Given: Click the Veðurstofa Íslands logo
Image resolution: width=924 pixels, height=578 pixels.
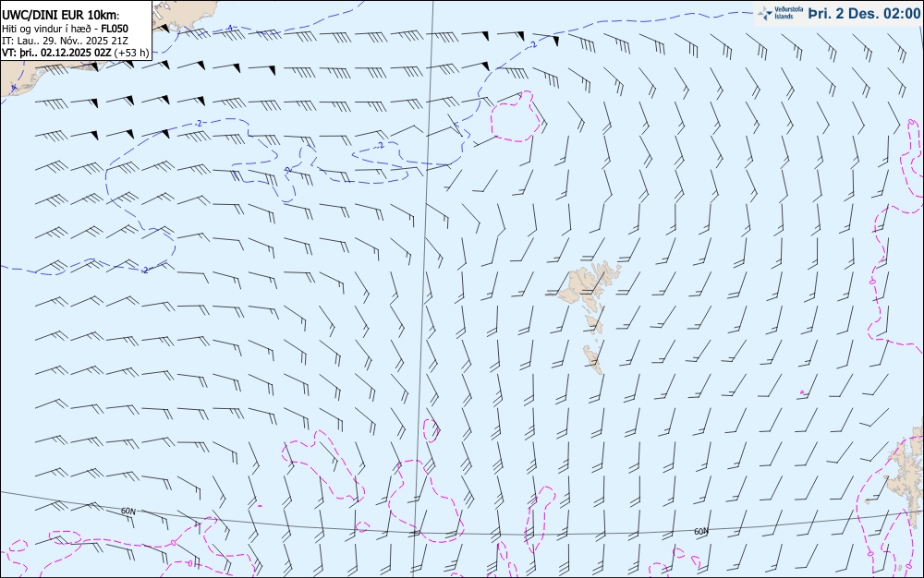Looking at the screenshot, I should pos(780,13).
